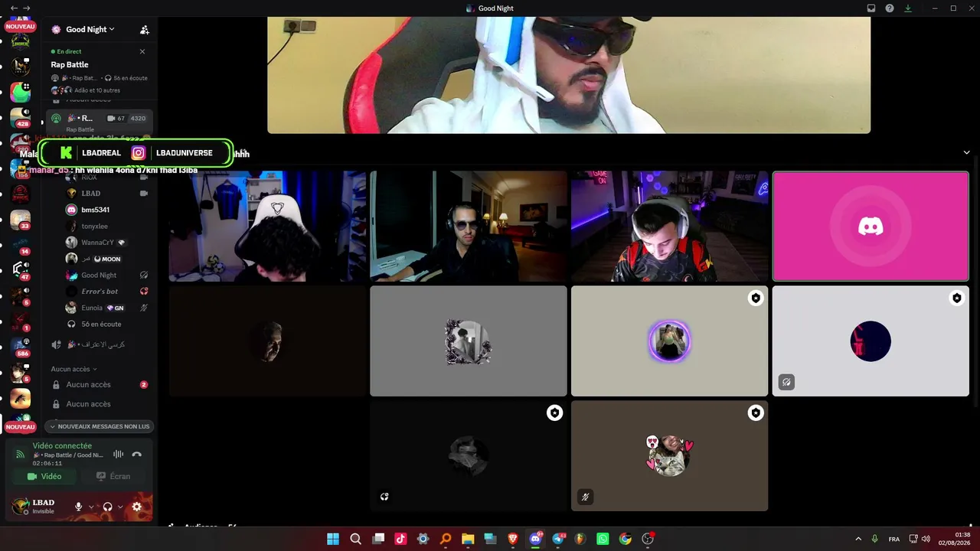Toggle noise suppression waveform icon
Viewport: 980px width, 551px height.
tap(118, 454)
